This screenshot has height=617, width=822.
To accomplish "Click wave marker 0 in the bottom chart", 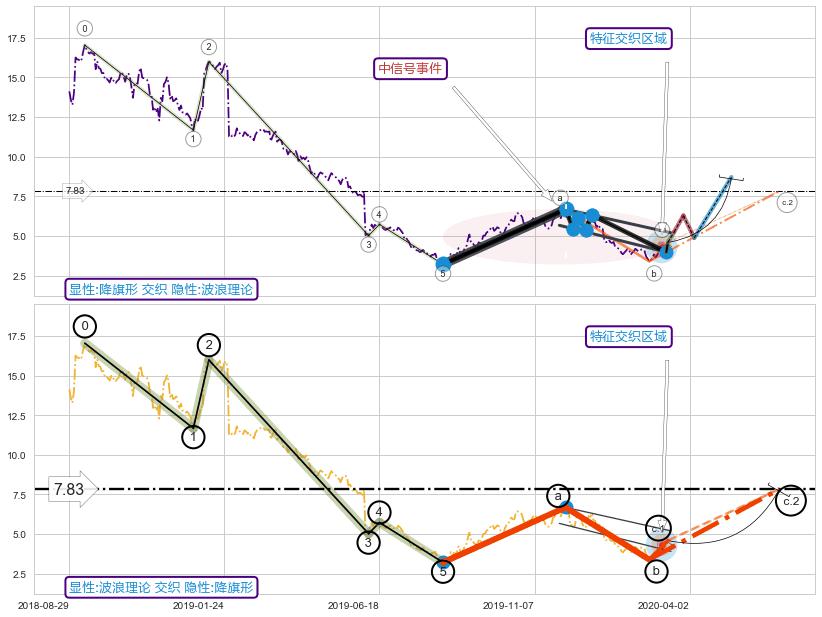I will coord(85,326).
